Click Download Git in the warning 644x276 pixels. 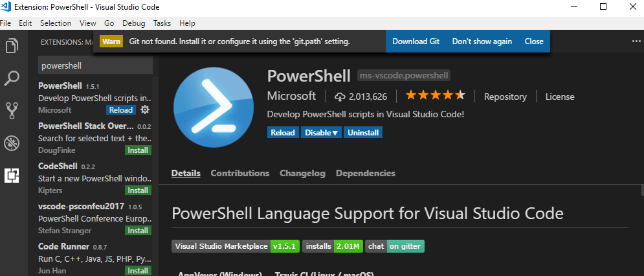coord(416,41)
